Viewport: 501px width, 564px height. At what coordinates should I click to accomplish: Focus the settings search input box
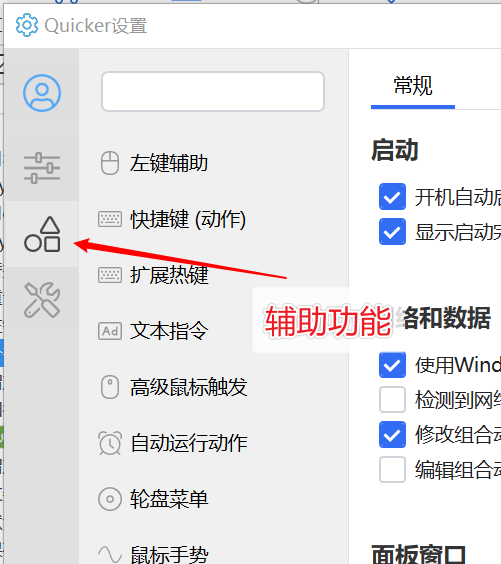click(x=213, y=91)
